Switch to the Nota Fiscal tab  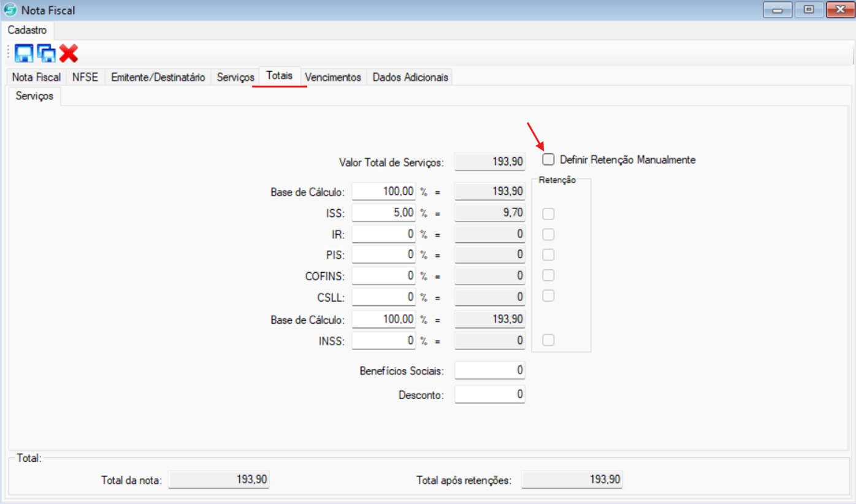coord(36,77)
